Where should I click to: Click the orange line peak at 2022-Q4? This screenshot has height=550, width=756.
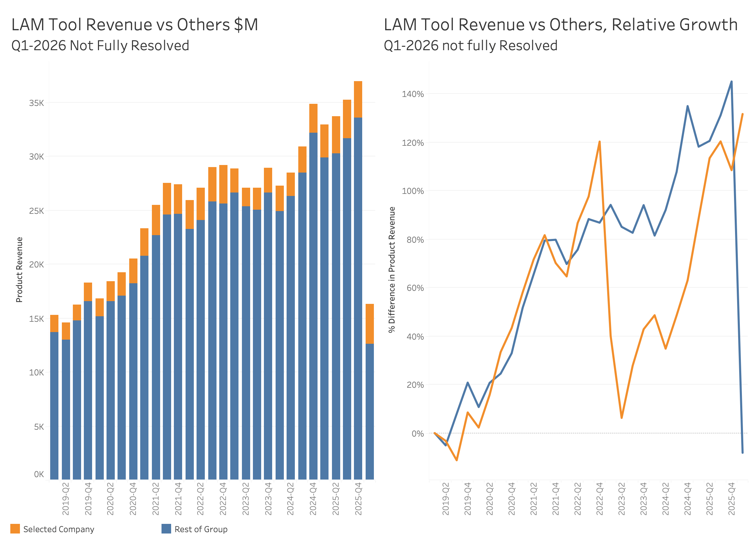[x=600, y=142]
